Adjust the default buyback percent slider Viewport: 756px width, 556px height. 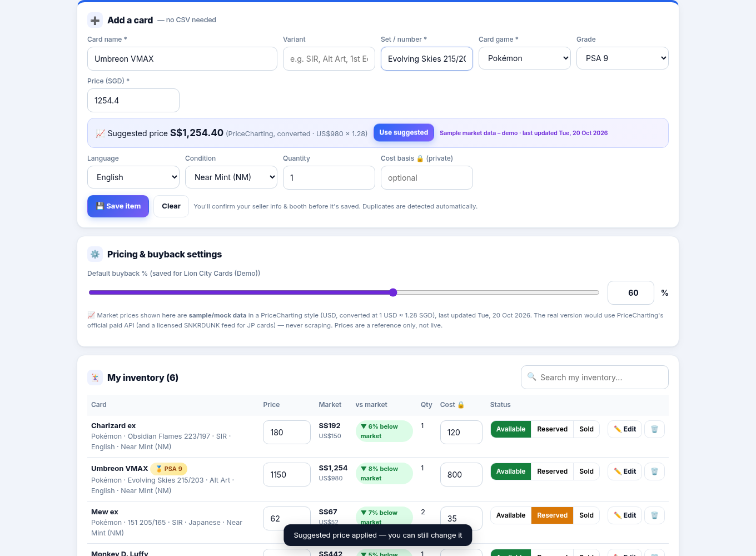344,292
